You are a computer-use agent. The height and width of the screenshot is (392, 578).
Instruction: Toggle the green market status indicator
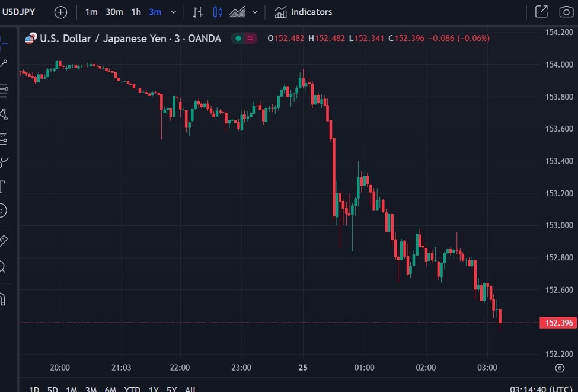[x=238, y=39]
